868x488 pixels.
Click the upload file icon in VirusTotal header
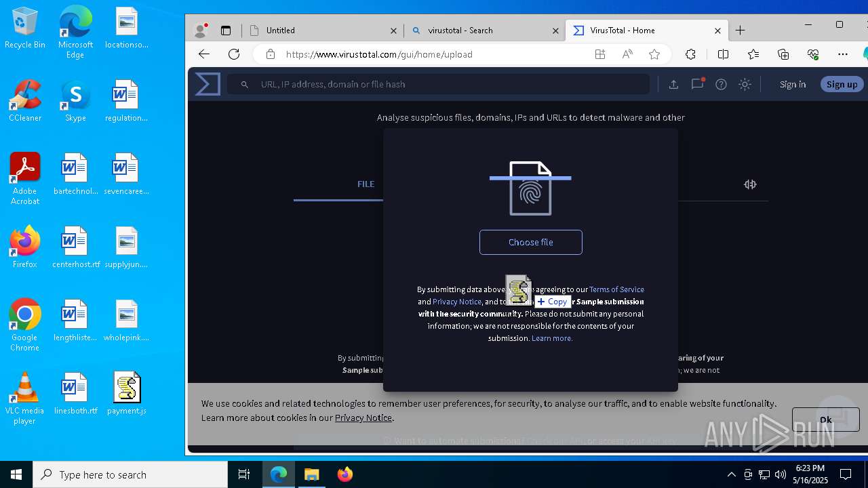(673, 84)
